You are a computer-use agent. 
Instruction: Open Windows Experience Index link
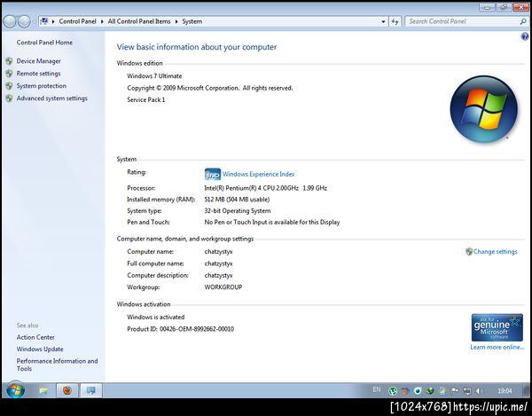click(258, 174)
